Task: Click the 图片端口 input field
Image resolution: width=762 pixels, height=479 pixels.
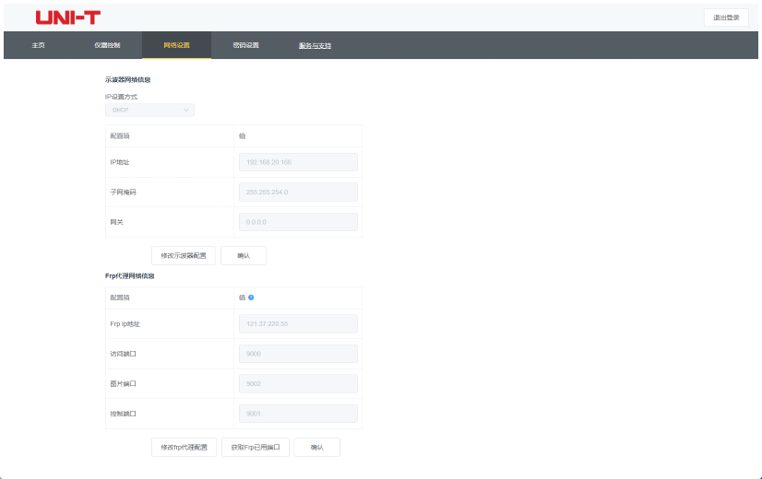Action: (x=298, y=384)
